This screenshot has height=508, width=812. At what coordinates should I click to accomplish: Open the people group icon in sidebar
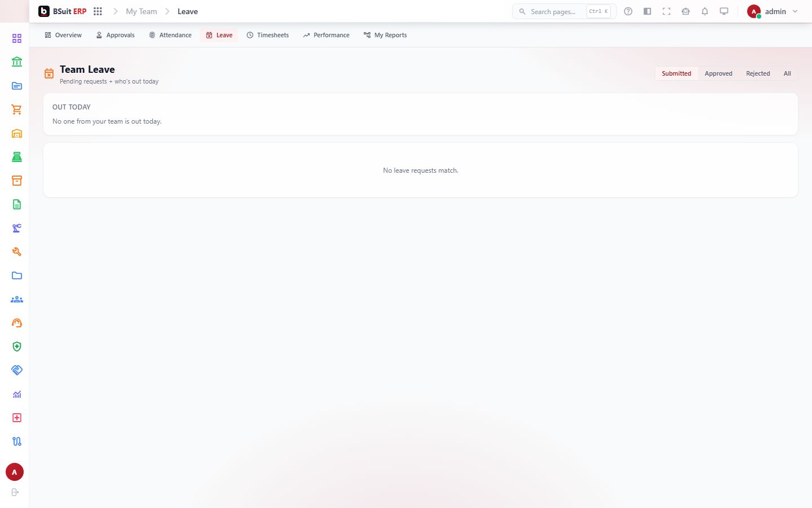(x=17, y=299)
